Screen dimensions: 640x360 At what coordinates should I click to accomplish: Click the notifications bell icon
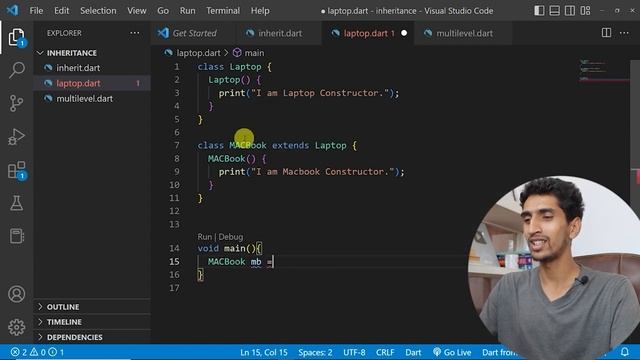(x=624, y=352)
